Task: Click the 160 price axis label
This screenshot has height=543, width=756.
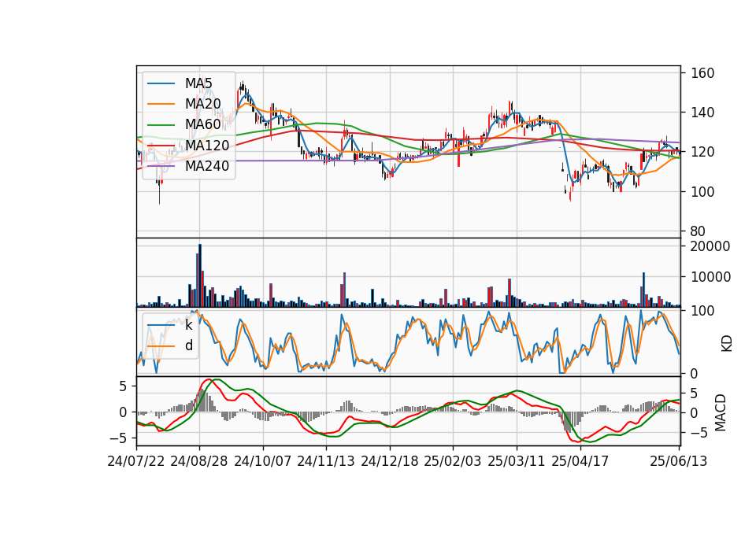Action: (x=702, y=73)
